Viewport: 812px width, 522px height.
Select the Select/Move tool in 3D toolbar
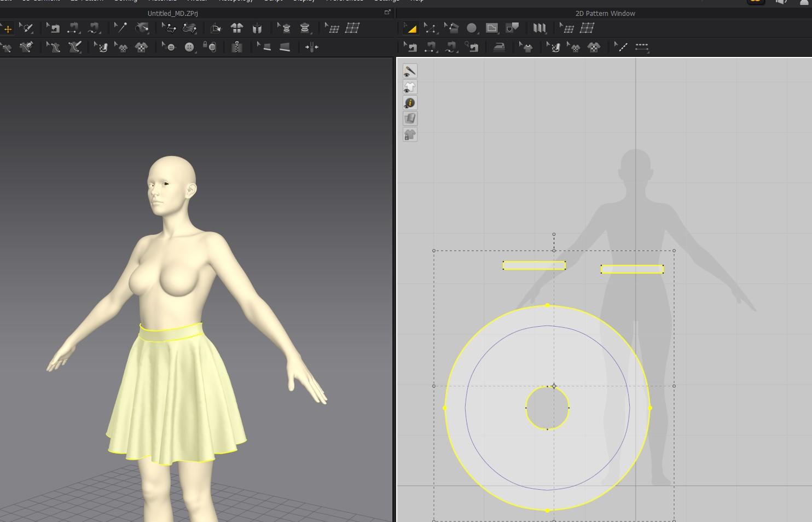[x=8, y=28]
